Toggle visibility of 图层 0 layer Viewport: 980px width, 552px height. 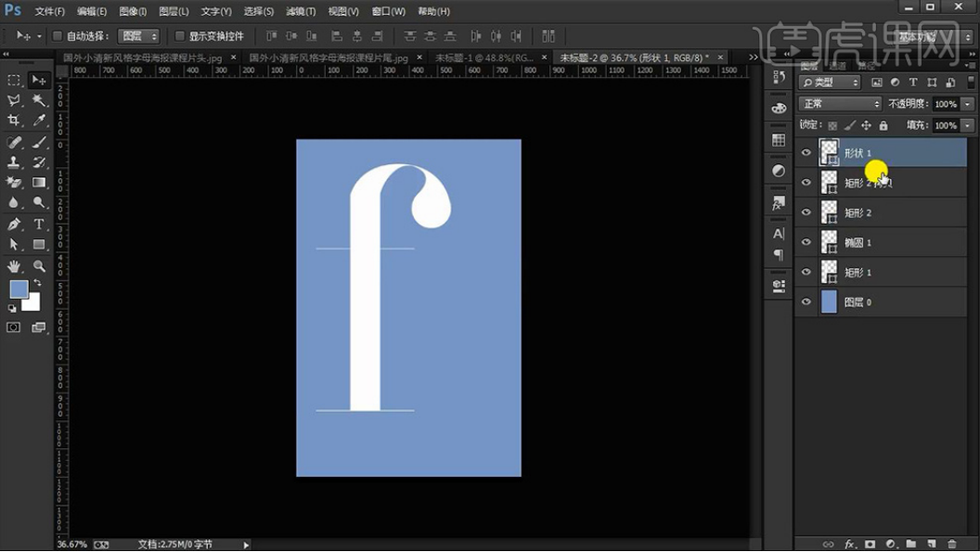tap(806, 302)
